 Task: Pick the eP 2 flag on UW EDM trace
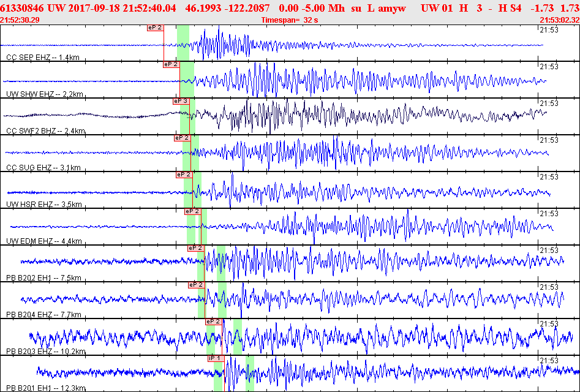click(x=193, y=211)
